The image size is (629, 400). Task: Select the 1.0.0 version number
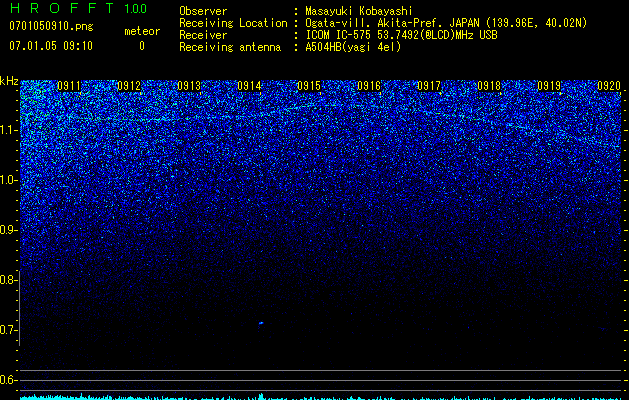click(136, 9)
